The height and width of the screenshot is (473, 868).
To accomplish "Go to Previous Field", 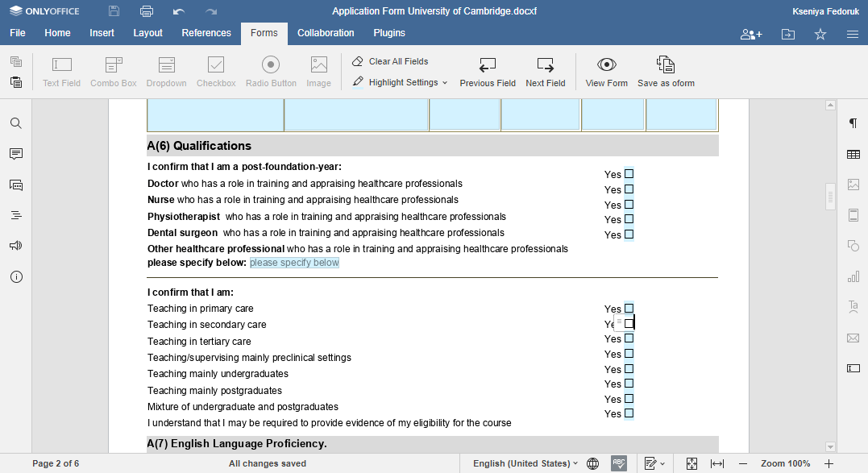I will (487, 72).
